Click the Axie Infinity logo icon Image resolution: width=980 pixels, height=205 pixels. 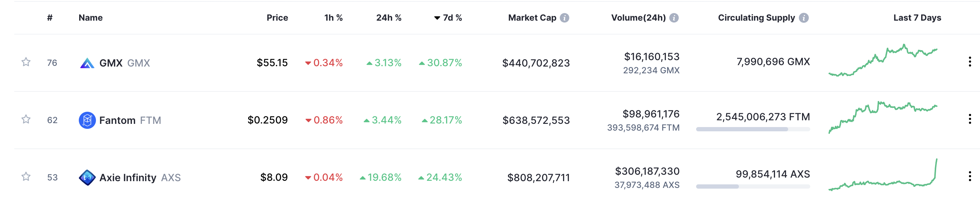87,178
